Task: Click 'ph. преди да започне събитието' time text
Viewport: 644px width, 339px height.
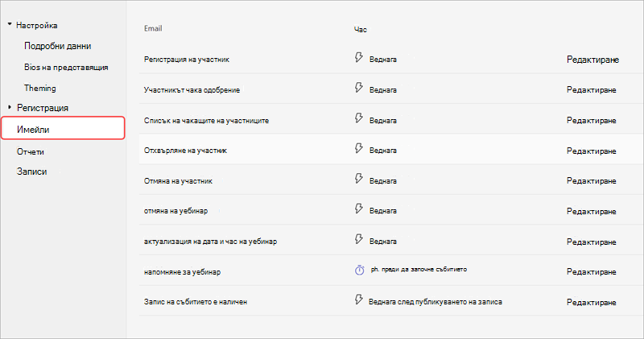Action: tap(419, 270)
